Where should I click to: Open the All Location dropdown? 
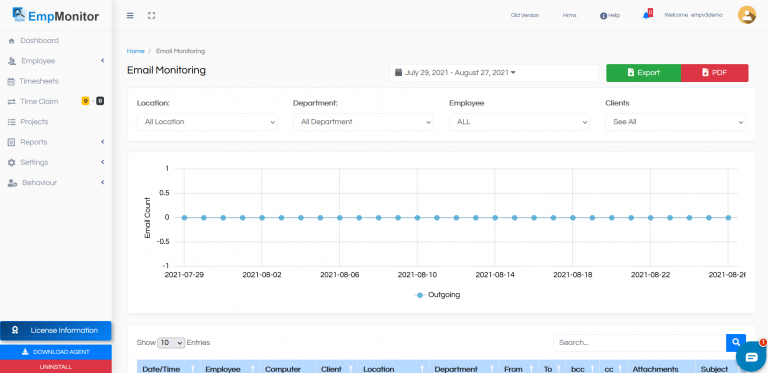click(207, 122)
